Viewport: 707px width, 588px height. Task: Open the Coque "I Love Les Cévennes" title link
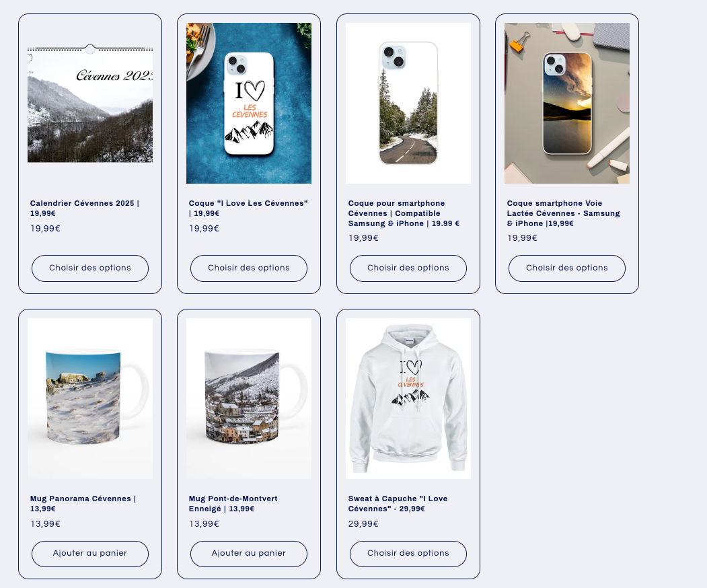(248, 209)
